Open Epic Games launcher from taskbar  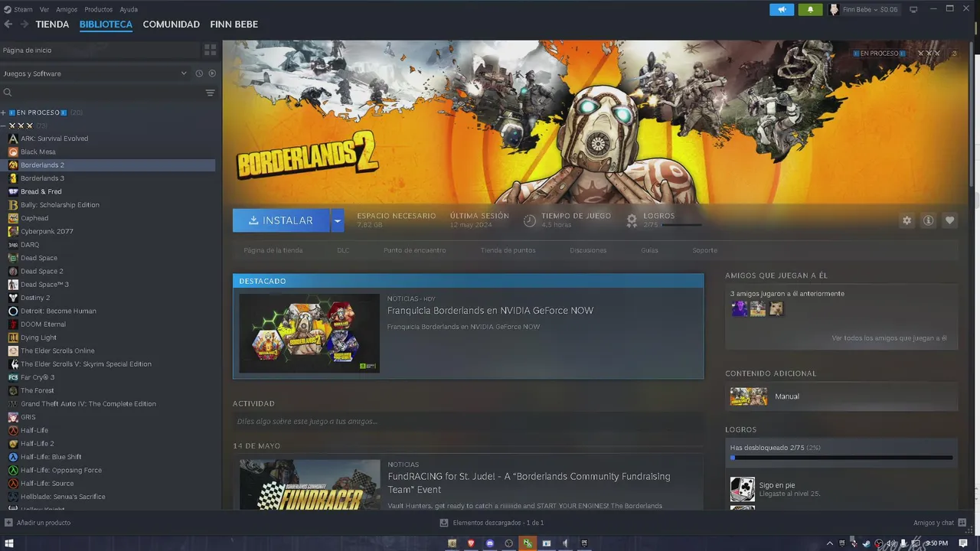click(584, 543)
